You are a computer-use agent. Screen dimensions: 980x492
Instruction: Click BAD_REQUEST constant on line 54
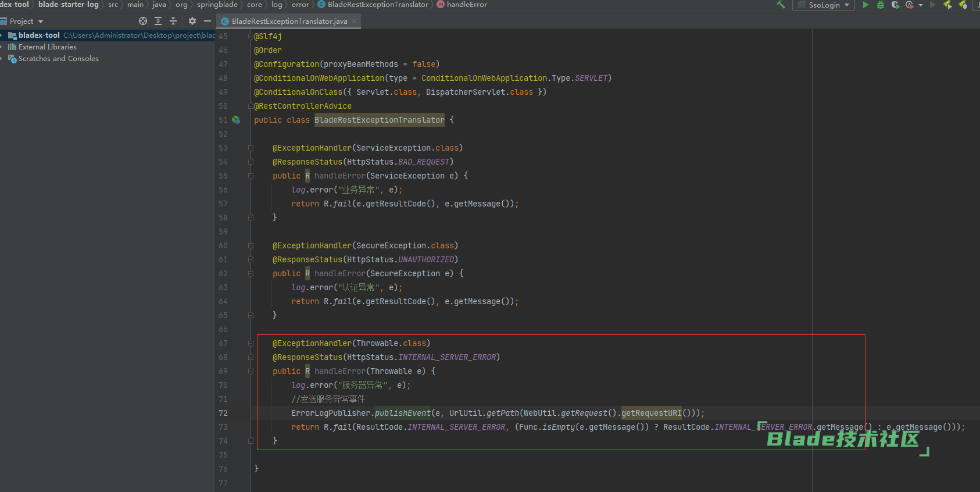pos(424,162)
